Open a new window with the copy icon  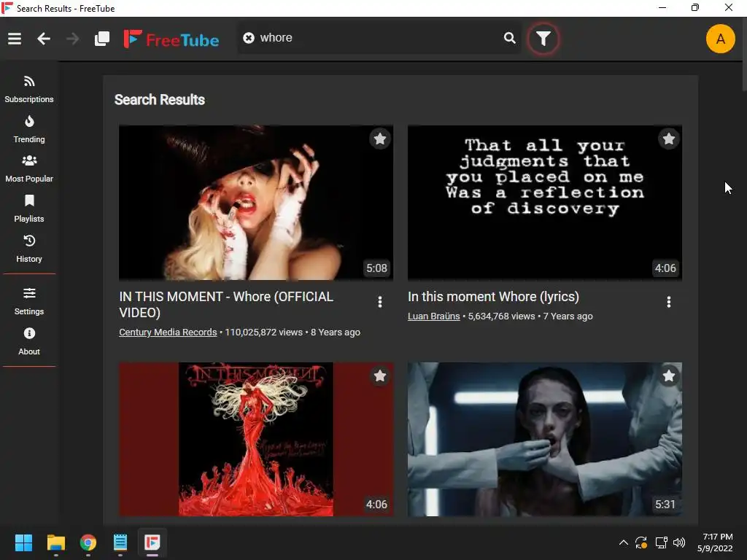[x=102, y=39]
